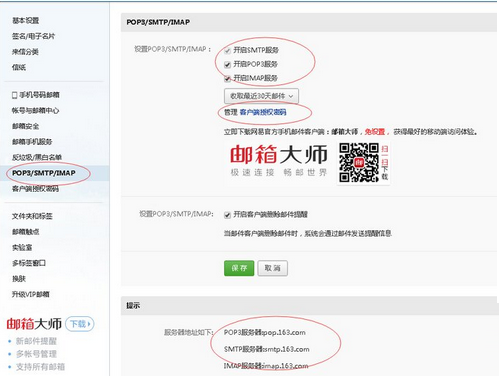Open 客户端授权密码 in the sidebar

pyautogui.click(x=35, y=189)
